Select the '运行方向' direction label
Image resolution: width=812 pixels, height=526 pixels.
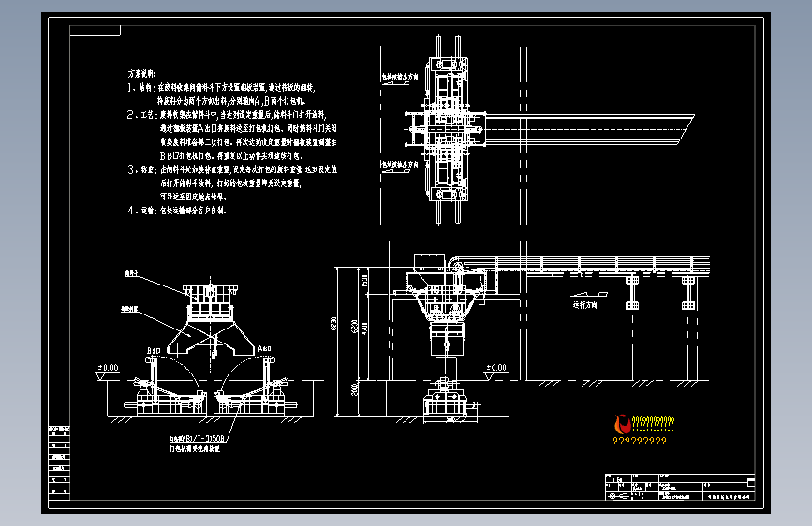pyautogui.click(x=584, y=305)
